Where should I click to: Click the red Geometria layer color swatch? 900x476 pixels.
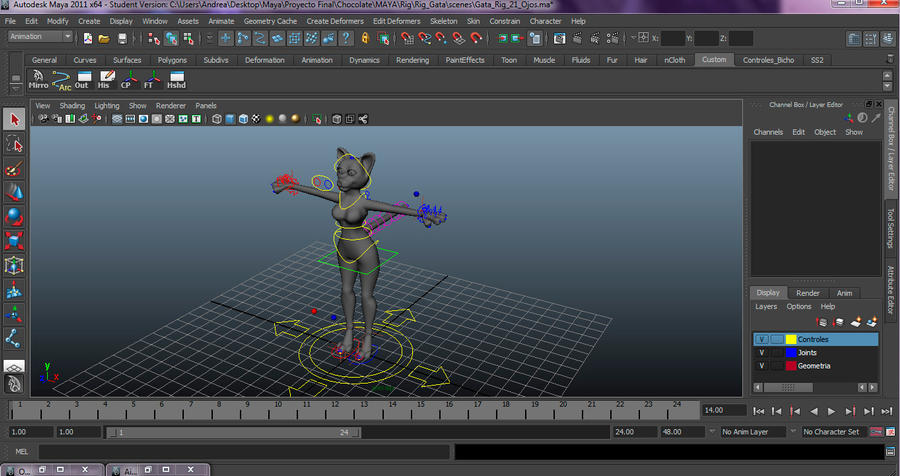[791, 366]
